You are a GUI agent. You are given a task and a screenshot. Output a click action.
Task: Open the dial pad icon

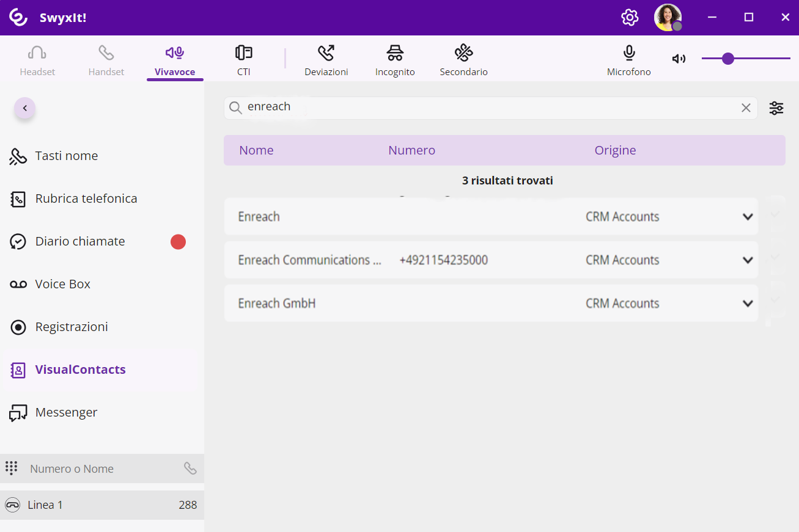(11, 468)
